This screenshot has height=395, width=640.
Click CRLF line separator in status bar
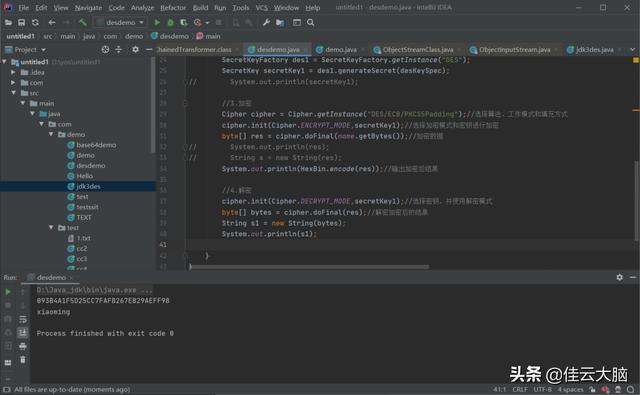(520, 389)
